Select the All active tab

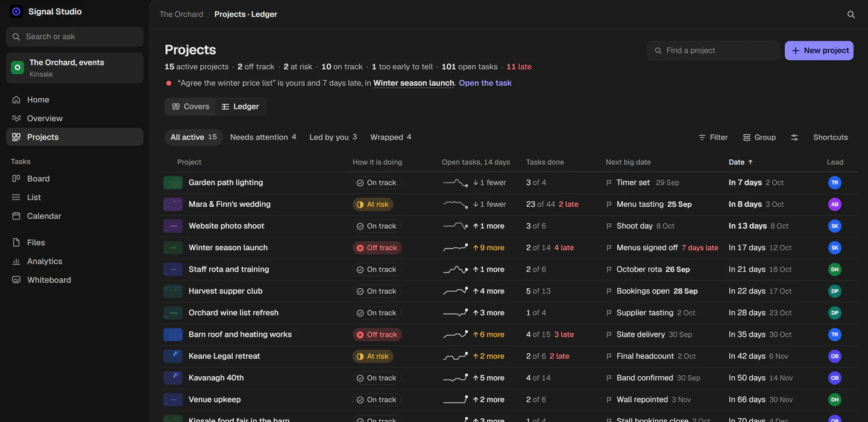[193, 137]
